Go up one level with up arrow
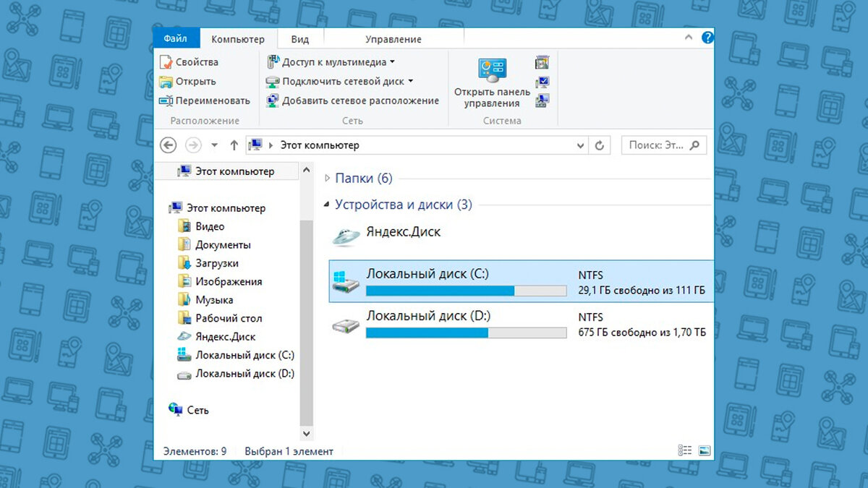 coord(234,145)
